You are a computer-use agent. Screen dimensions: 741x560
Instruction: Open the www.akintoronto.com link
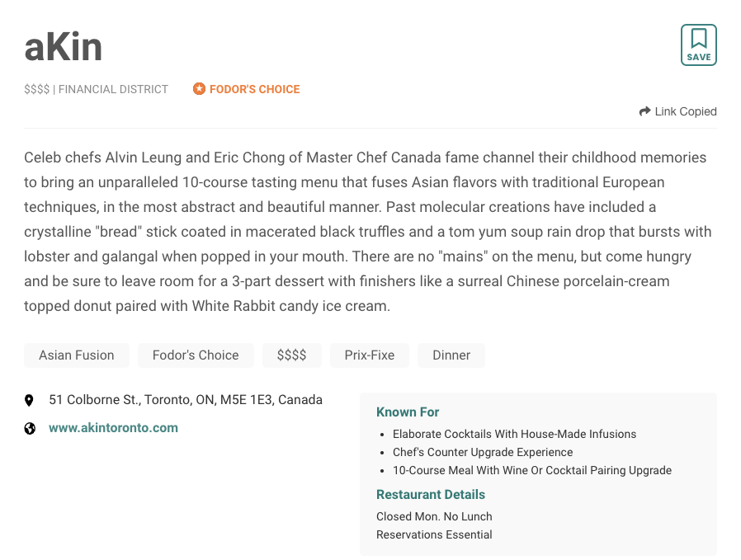tap(113, 427)
